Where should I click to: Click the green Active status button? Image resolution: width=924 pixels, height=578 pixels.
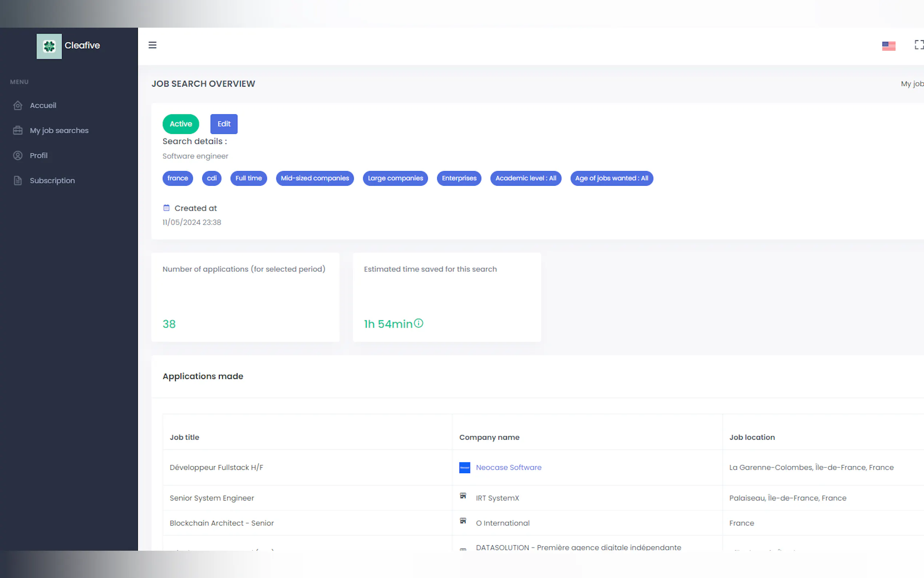click(x=181, y=124)
